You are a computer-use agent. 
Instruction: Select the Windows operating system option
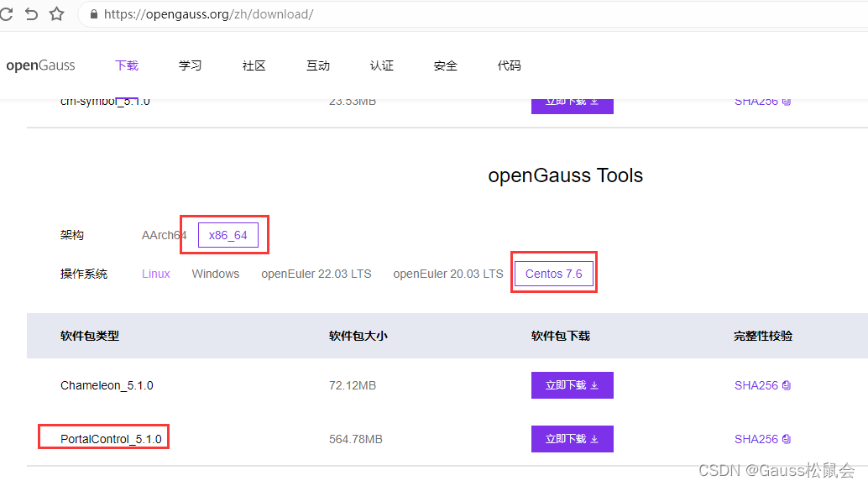coord(216,274)
